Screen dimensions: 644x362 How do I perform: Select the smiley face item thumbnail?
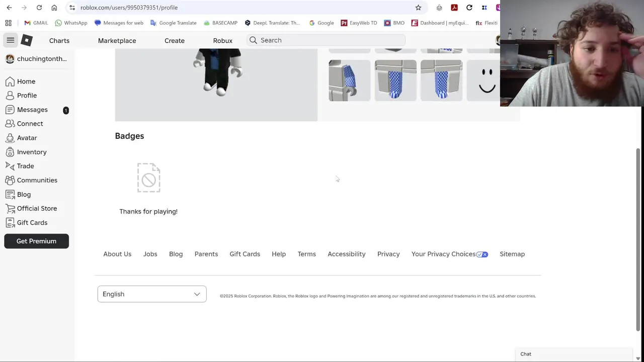click(484, 80)
